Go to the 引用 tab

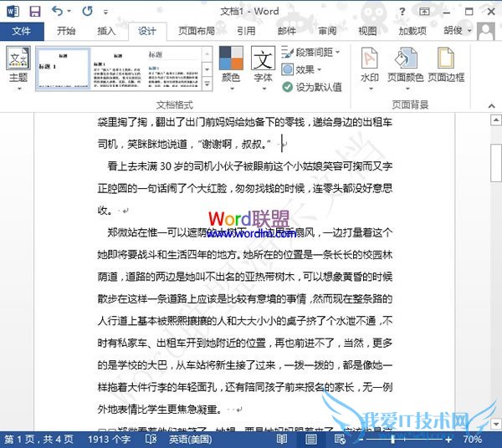246,31
